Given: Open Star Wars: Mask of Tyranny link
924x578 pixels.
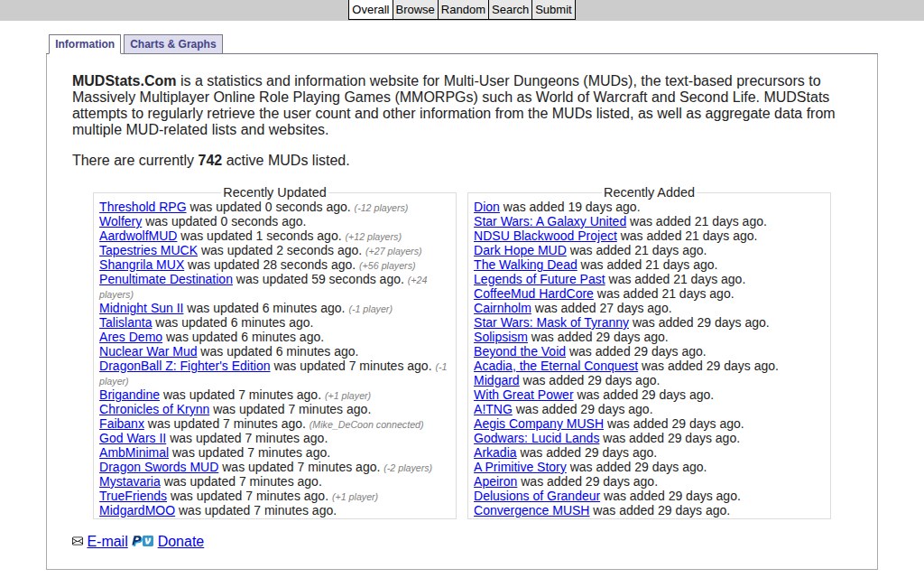Looking at the screenshot, I should point(551,322).
